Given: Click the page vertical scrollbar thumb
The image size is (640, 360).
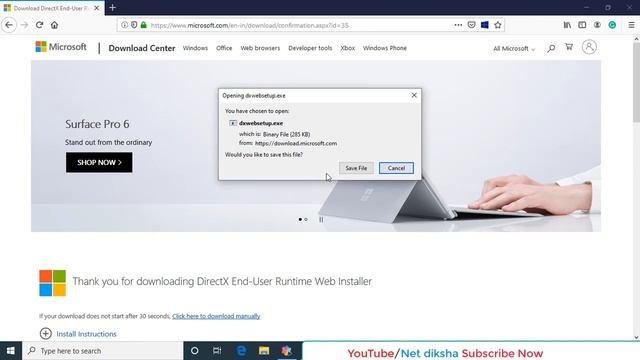Looking at the screenshot, I should [636, 82].
